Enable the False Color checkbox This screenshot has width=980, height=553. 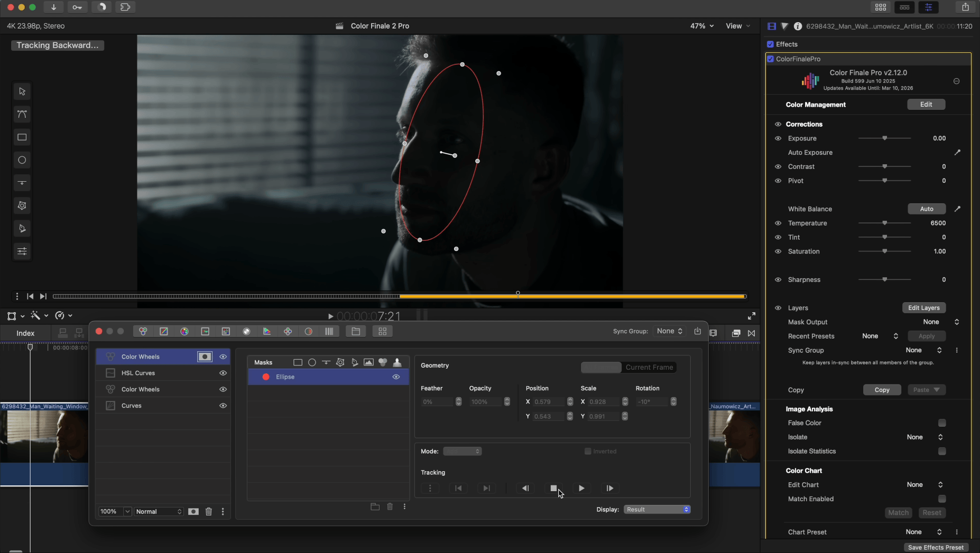point(942,423)
